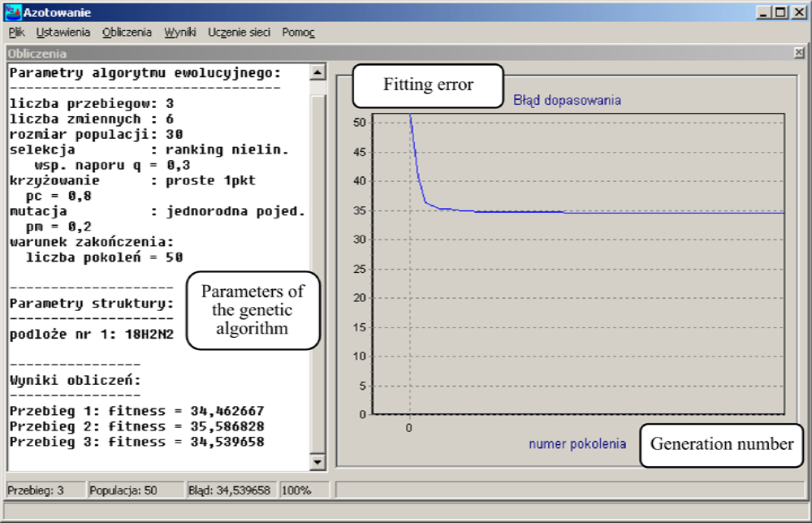Maximize the Azotowanie window
Viewport: 812px width, 523px height.
tap(780, 12)
